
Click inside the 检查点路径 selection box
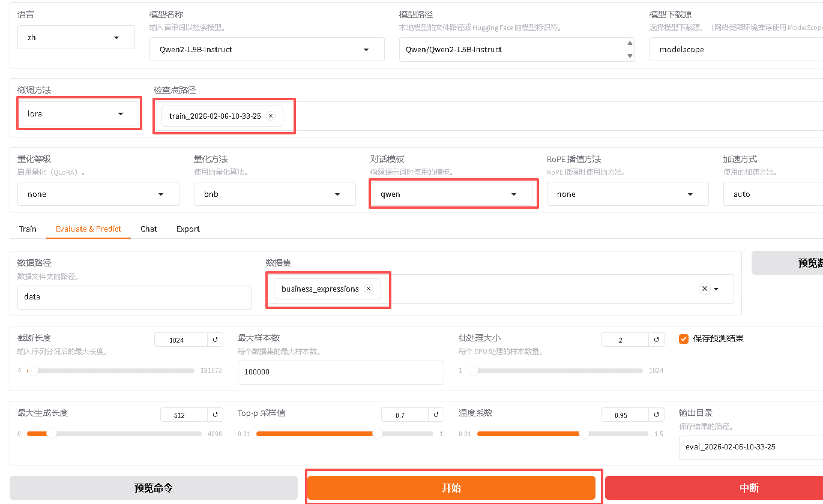tap(488, 116)
